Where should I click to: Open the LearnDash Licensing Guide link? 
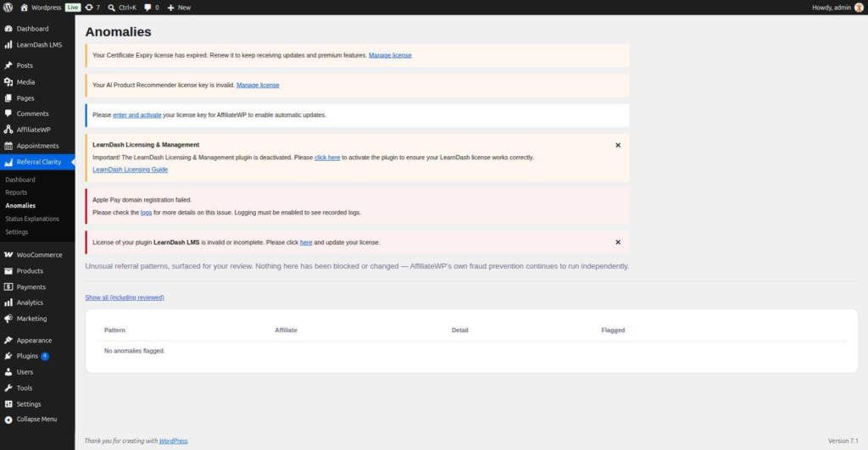click(130, 169)
